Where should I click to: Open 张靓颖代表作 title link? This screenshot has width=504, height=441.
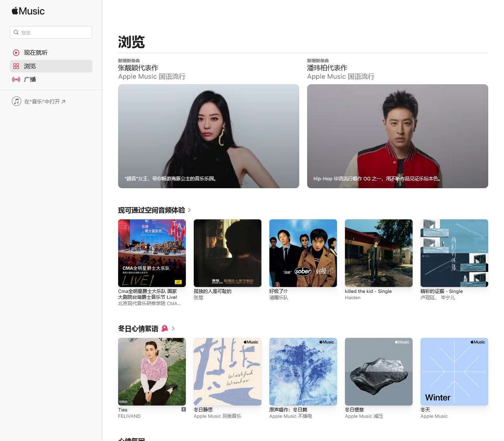138,68
